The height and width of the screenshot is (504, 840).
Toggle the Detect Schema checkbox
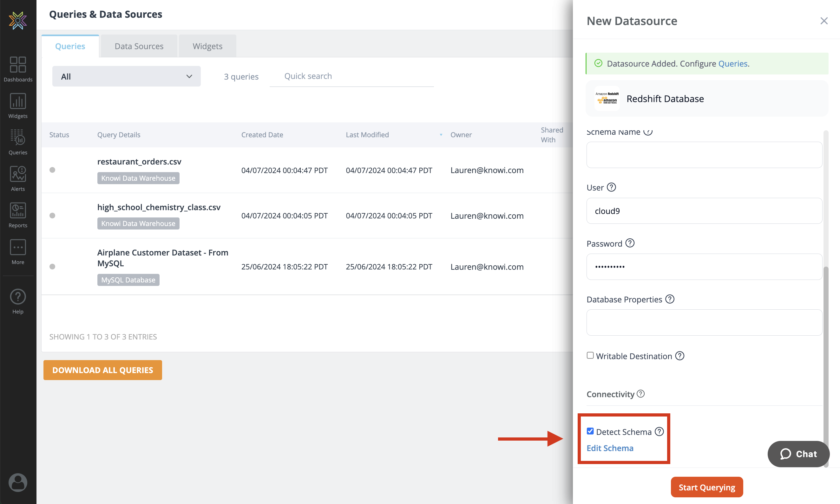[x=590, y=431]
